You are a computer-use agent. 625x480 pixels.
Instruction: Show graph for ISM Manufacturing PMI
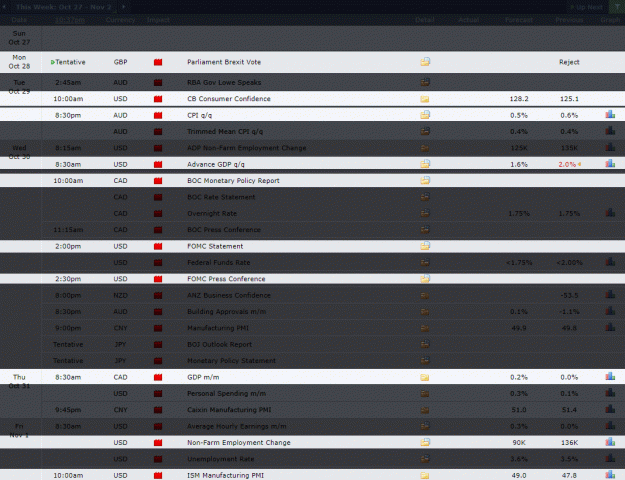[610, 475]
